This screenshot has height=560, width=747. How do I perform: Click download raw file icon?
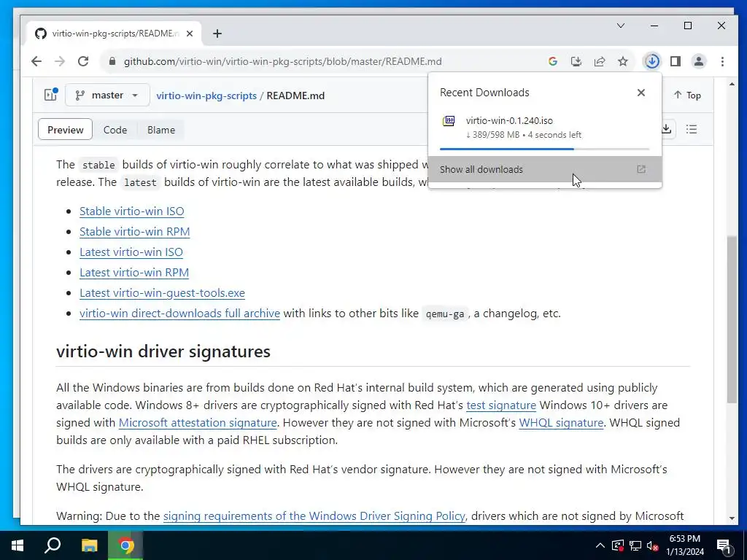pyautogui.click(x=667, y=129)
